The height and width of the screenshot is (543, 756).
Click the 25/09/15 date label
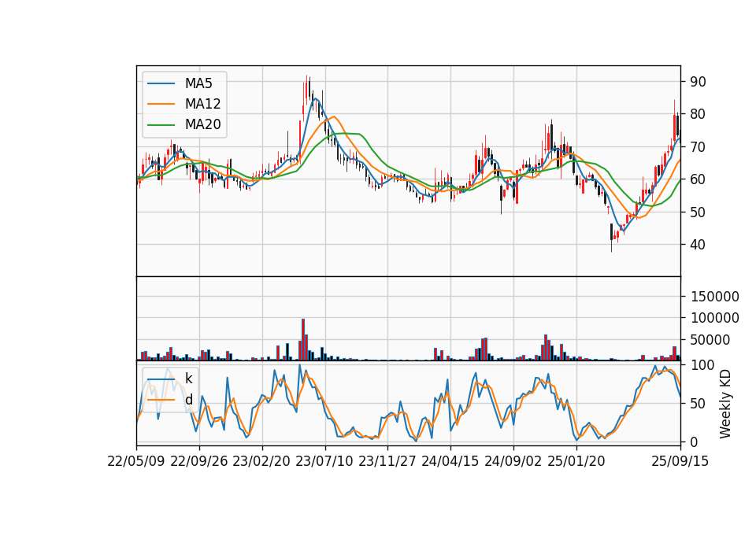680,461
